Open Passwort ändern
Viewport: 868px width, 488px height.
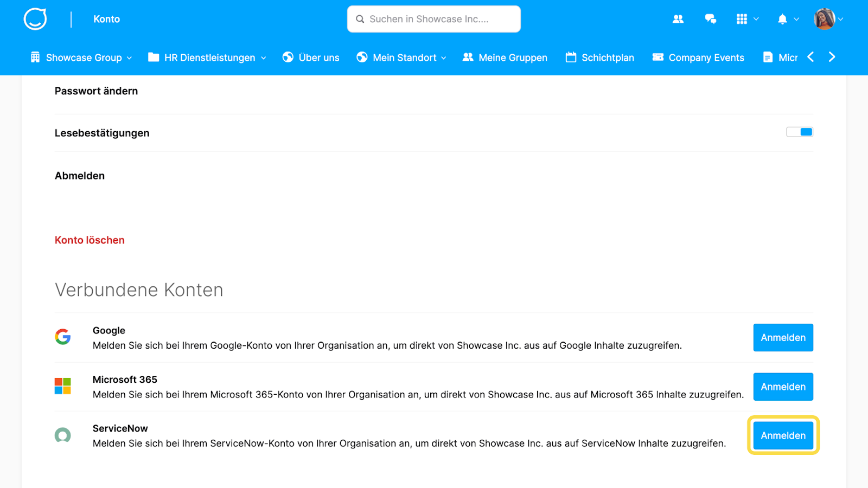tap(96, 91)
